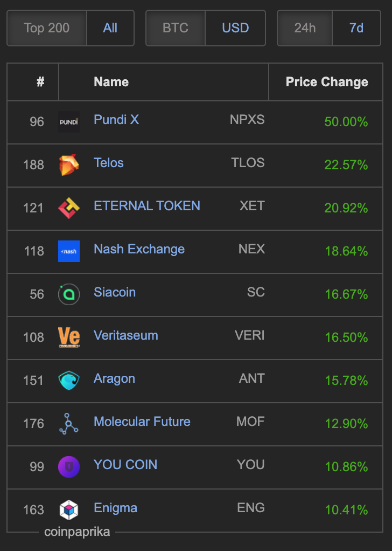
Task: Click the ETERNAL TOKEN logo icon
Action: (x=69, y=208)
